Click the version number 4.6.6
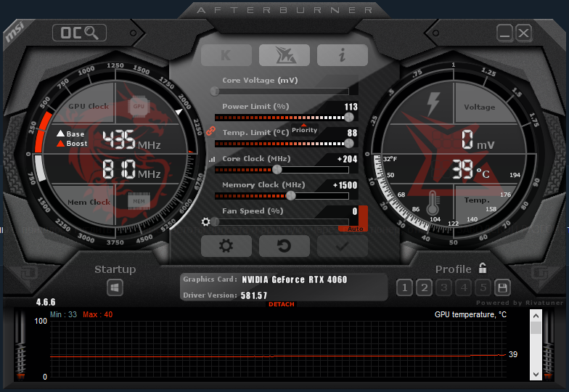 (x=46, y=302)
